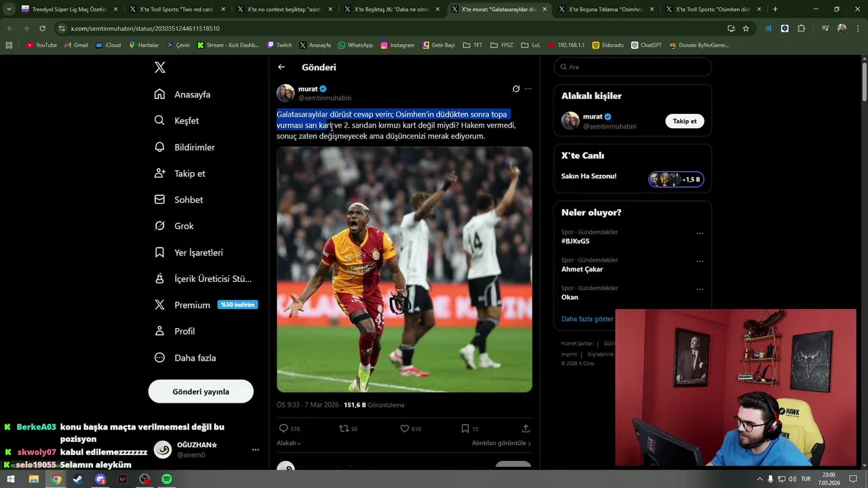Open a new browser tab
This screenshot has width=868, height=488.
click(x=775, y=9)
